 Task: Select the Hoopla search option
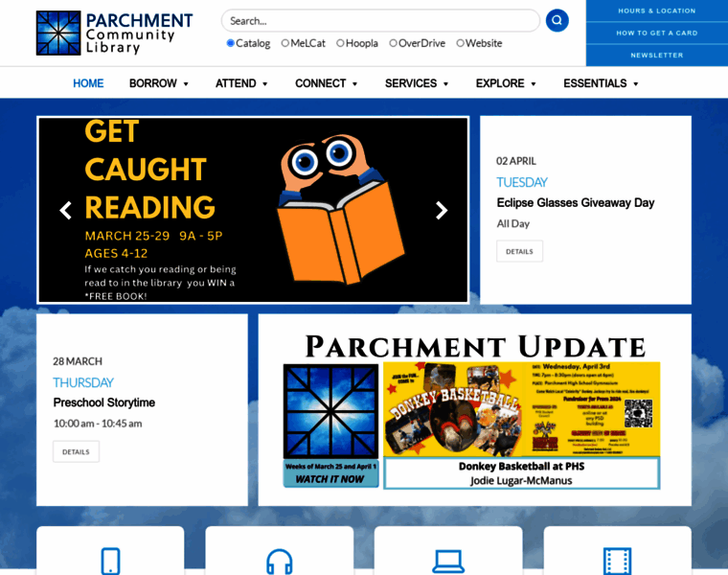pyautogui.click(x=340, y=43)
